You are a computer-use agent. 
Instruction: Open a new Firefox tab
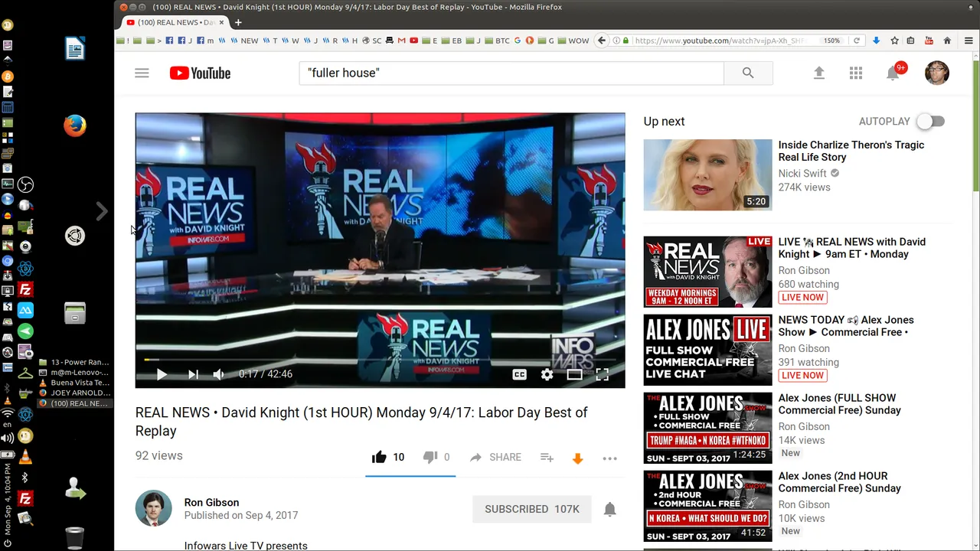[x=238, y=22]
